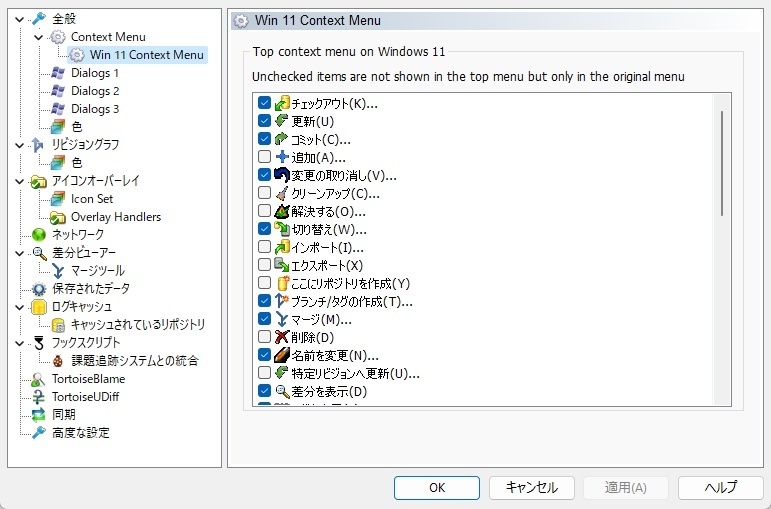Click the 特定リビジョンへ更新(U) icon

pos(282,373)
